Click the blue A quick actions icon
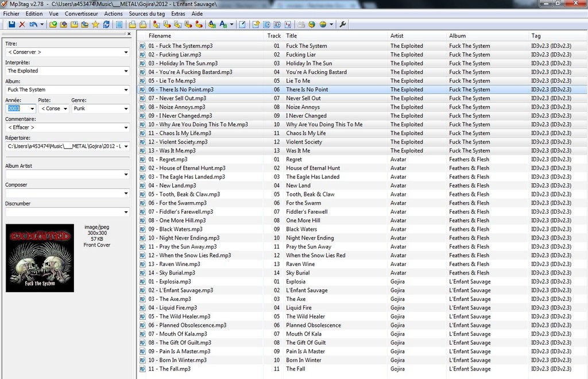Screen dimensions: 588x379 pos(223,24)
